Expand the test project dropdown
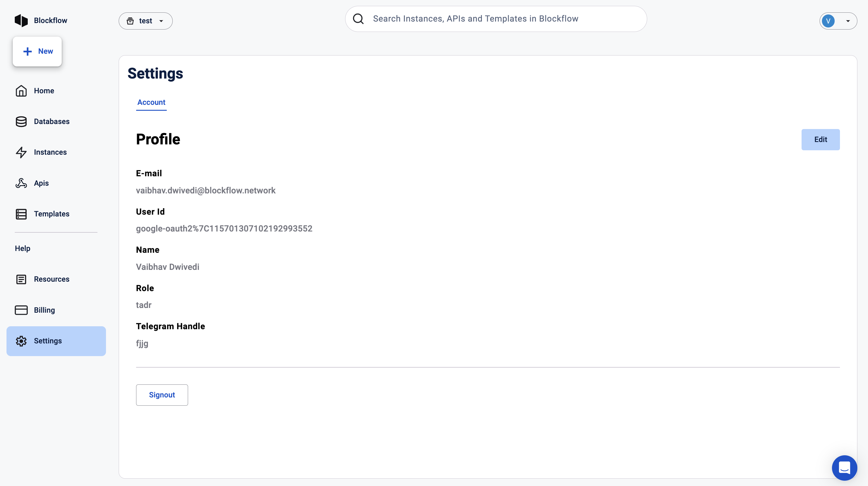 click(146, 21)
